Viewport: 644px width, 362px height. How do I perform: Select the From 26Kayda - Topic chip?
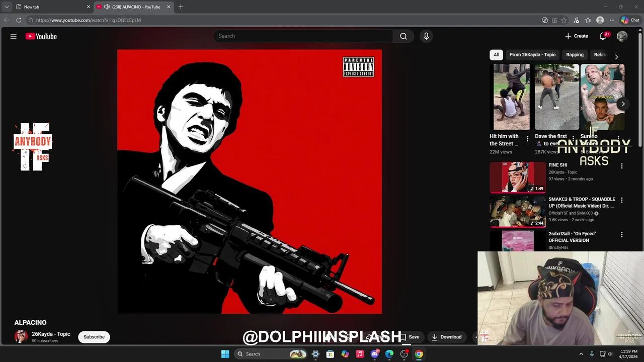pos(532,55)
